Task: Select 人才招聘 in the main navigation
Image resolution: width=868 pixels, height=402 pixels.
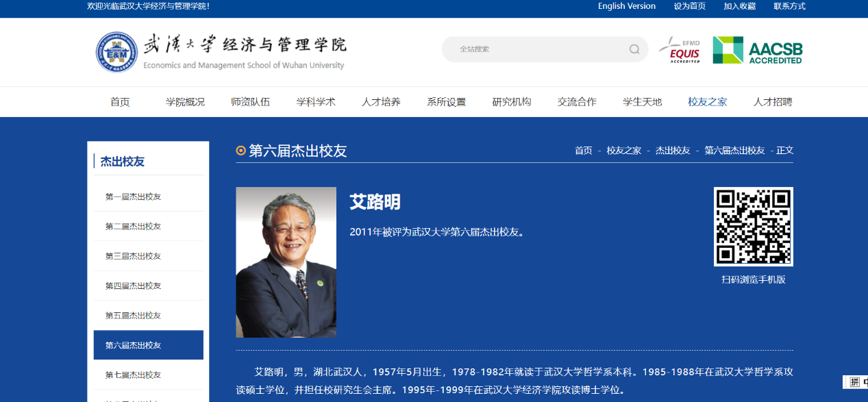Action: [773, 102]
